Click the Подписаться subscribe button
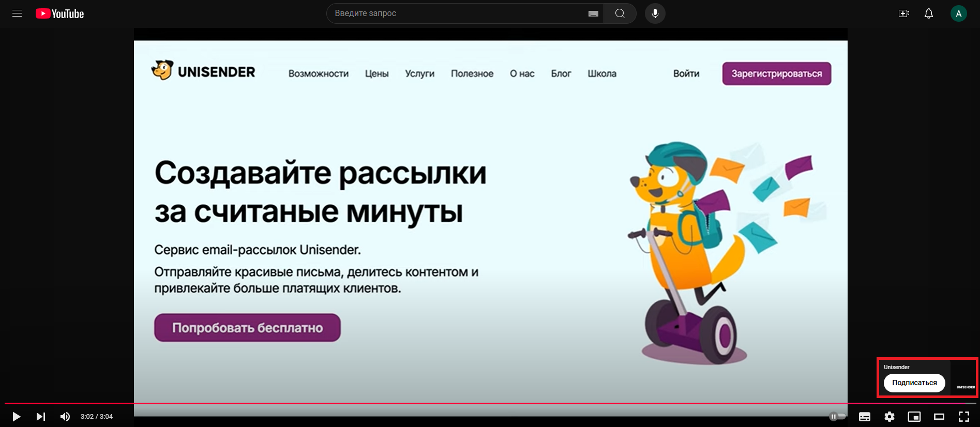Image resolution: width=980 pixels, height=427 pixels. pos(914,383)
